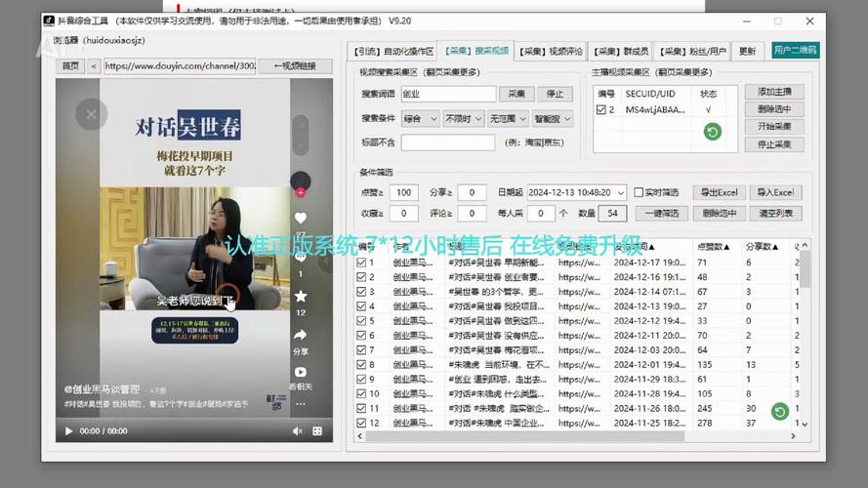Uncheck the checkbox for table row 10

[361, 393]
